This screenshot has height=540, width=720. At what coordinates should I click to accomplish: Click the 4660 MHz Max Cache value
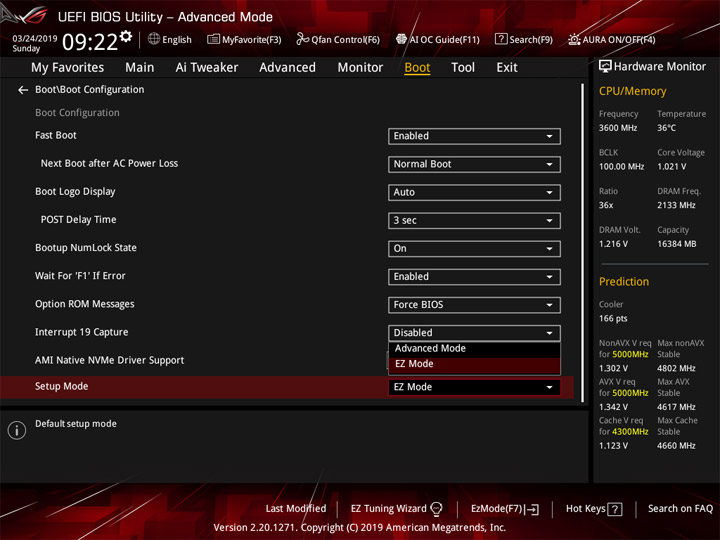point(676,446)
